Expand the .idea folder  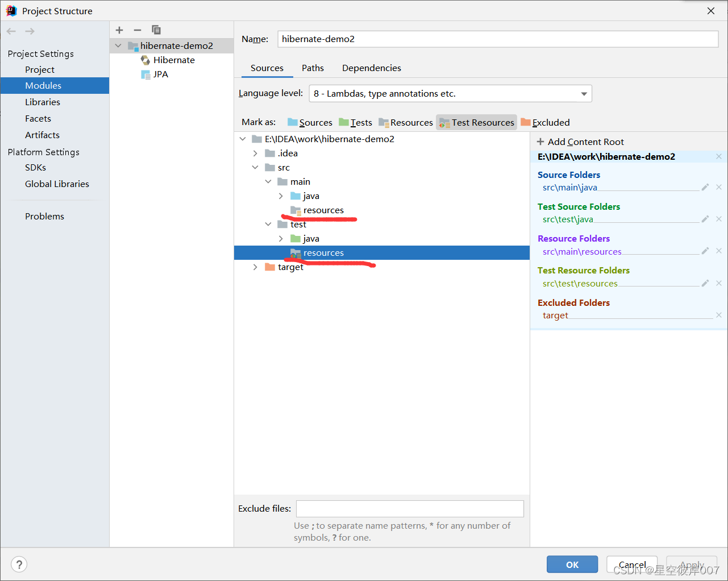click(x=255, y=153)
